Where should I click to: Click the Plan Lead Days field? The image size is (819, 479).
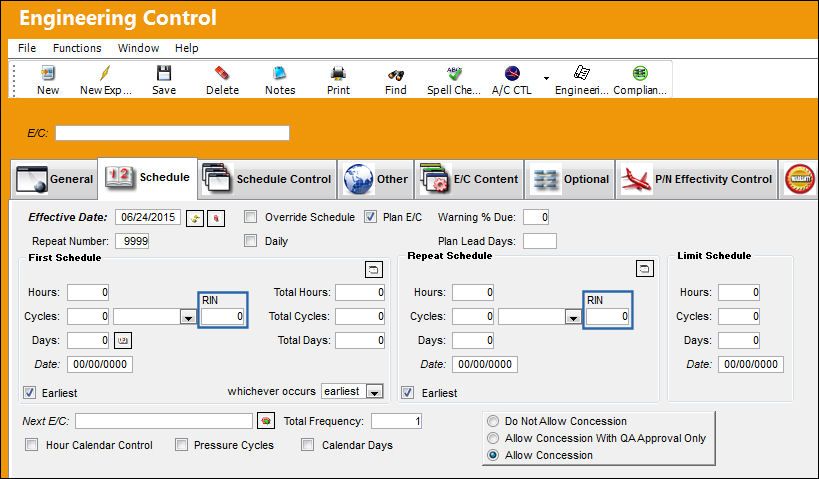(540, 241)
